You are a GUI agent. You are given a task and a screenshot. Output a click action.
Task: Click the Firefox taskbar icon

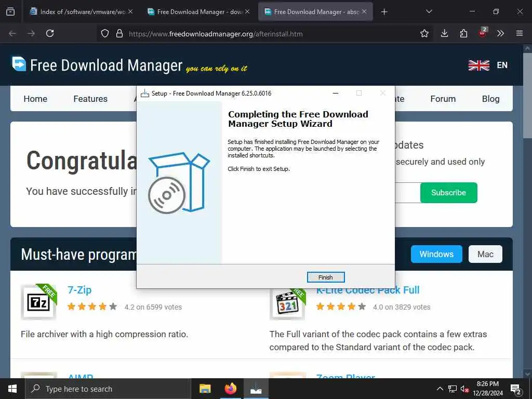(x=230, y=389)
